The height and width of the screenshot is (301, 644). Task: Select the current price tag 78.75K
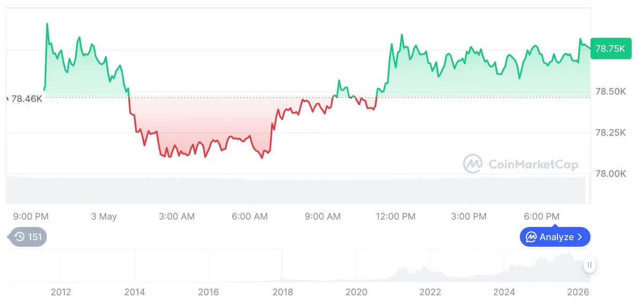[611, 48]
